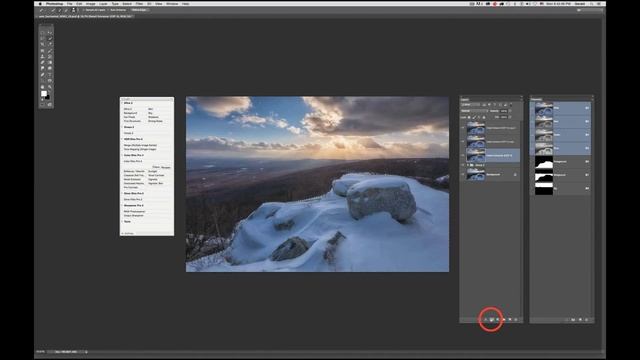The height and width of the screenshot is (360, 640).
Task: Select the Quick Selection tool
Action: pos(50,39)
